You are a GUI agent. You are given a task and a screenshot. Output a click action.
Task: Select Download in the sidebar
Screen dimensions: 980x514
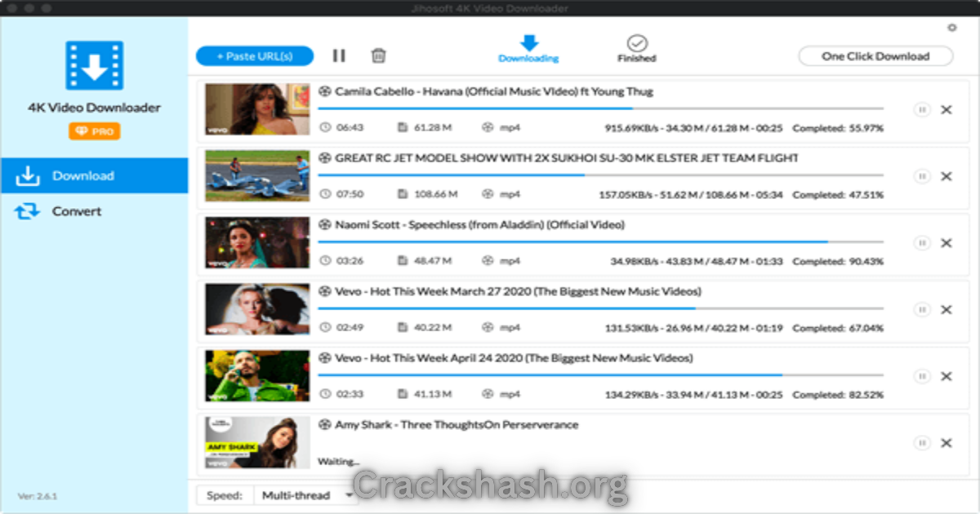coord(94,175)
